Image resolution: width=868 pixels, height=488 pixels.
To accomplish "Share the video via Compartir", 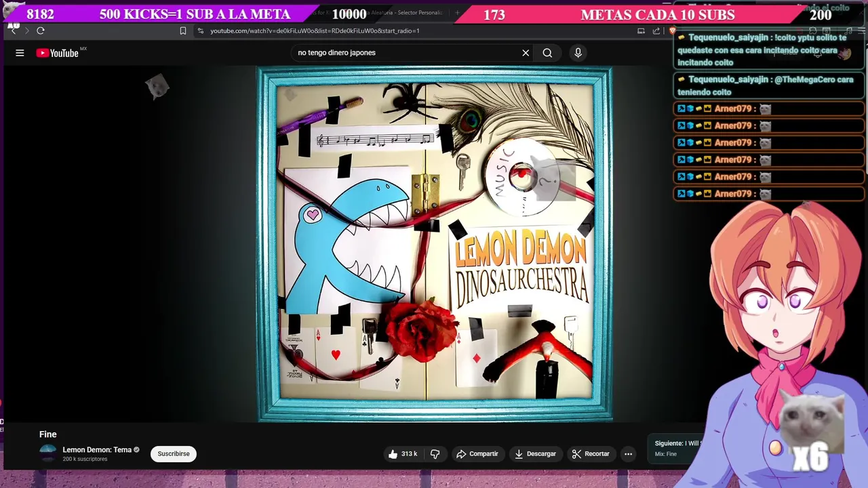I will (x=477, y=454).
